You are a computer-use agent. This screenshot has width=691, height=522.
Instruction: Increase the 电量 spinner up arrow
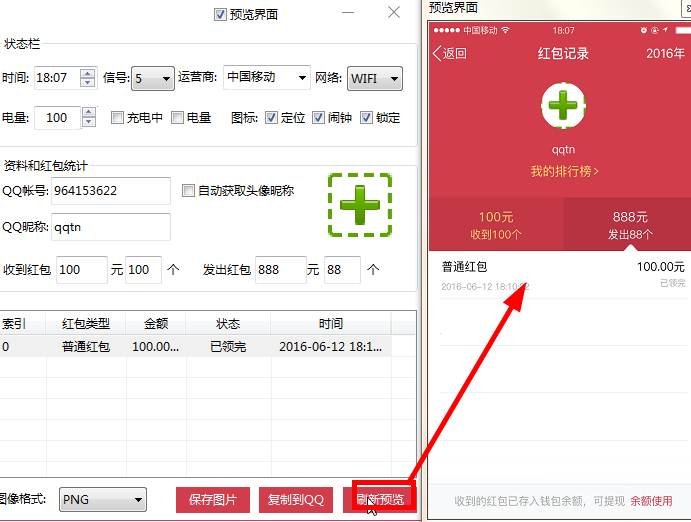click(89, 113)
